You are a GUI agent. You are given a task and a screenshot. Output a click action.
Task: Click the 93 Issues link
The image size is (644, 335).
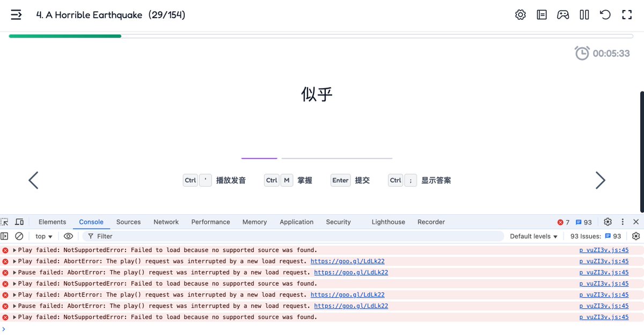point(596,236)
